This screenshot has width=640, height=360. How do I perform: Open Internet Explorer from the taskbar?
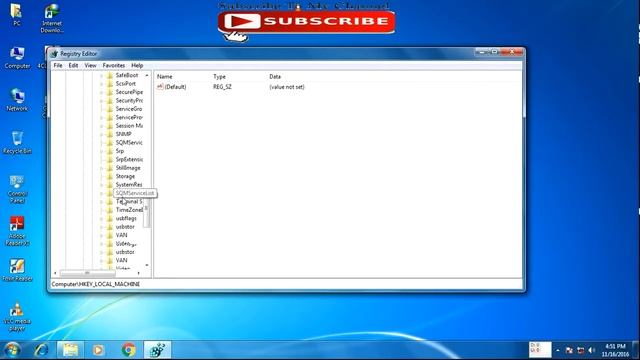click(41, 350)
